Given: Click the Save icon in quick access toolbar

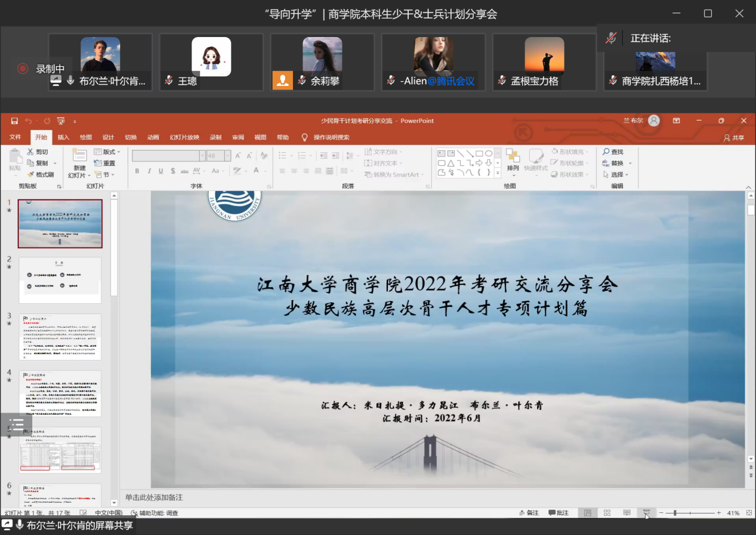Looking at the screenshot, I should pyautogui.click(x=14, y=121).
